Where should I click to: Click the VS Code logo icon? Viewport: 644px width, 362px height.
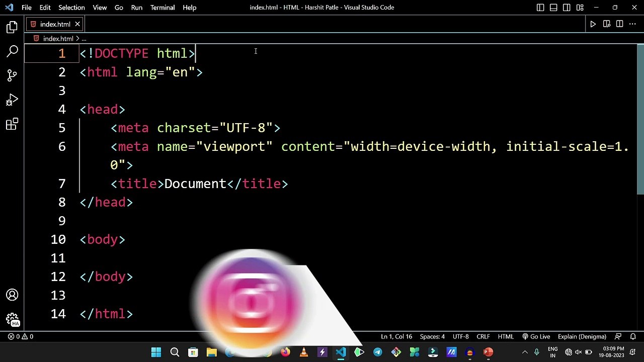coord(9,8)
